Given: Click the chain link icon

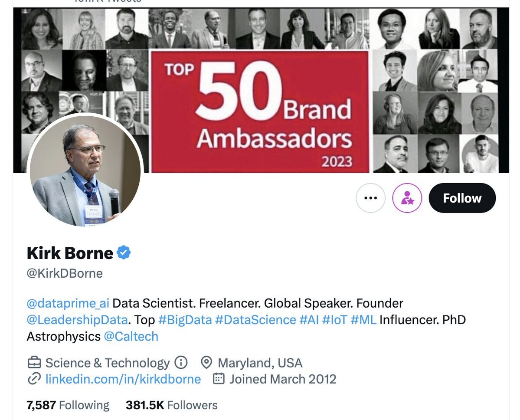Looking at the screenshot, I should point(34,379).
